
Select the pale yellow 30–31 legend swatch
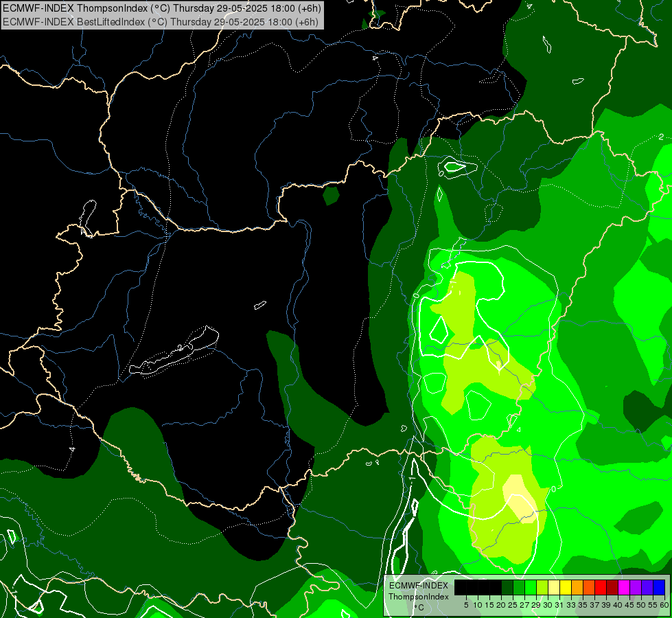click(x=554, y=587)
